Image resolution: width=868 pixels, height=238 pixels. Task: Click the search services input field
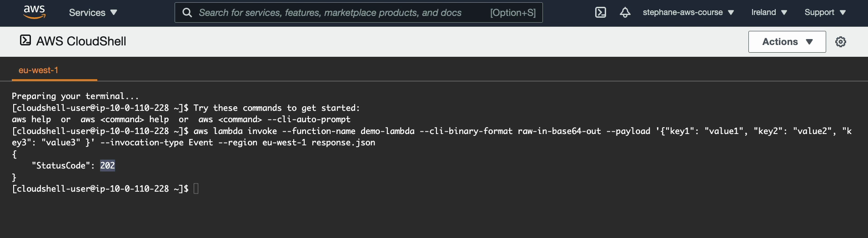(359, 13)
